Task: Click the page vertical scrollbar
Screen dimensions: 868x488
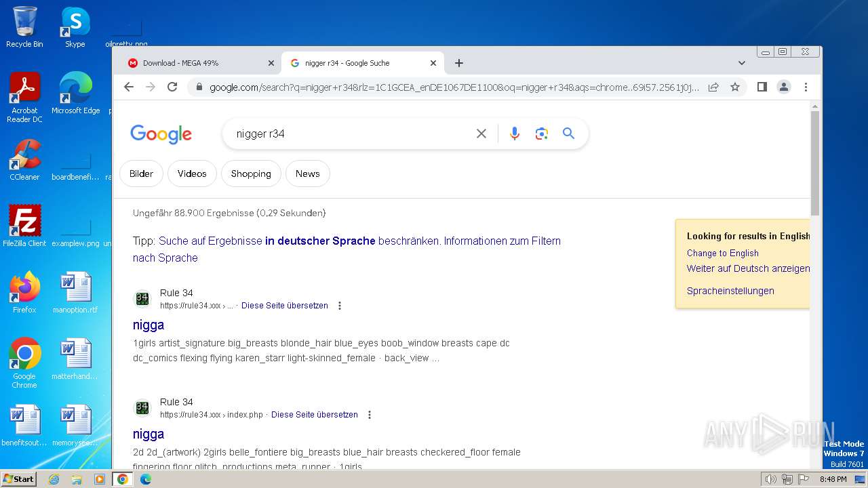Action: [x=815, y=163]
